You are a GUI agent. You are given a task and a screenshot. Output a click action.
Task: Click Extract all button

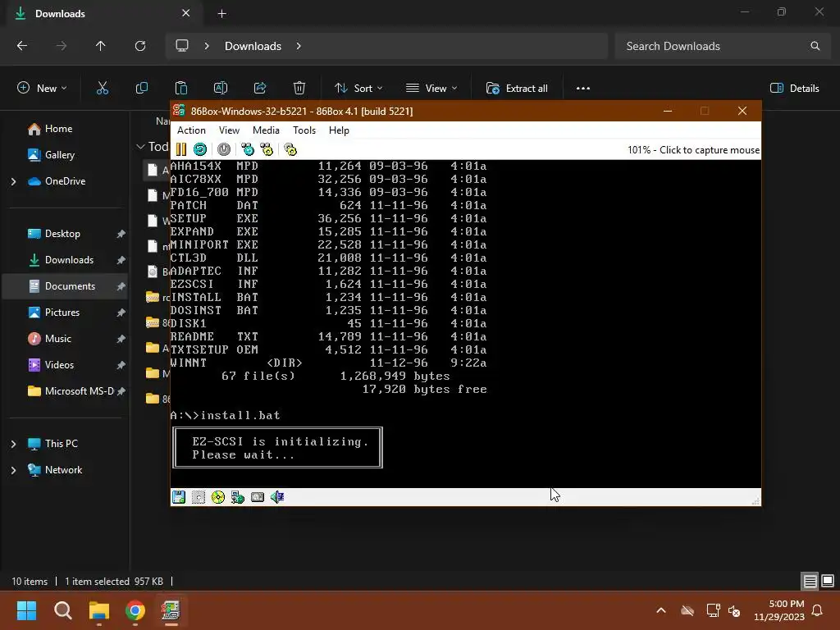click(517, 89)
